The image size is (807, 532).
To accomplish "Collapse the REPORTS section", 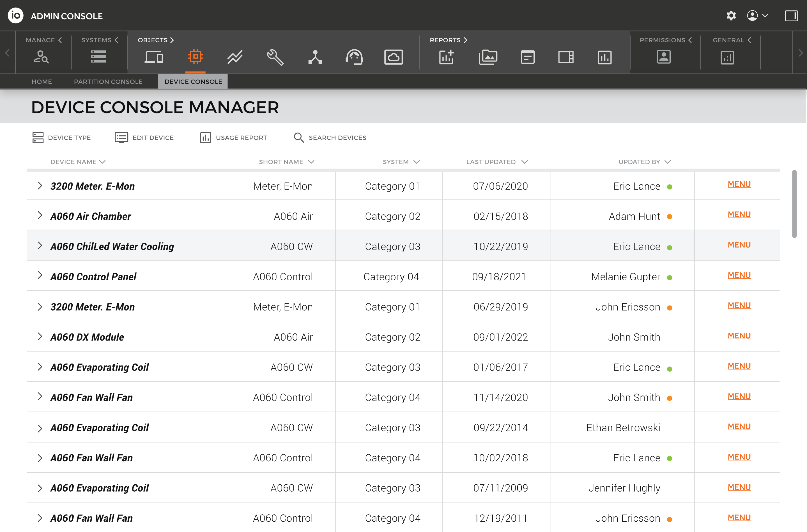I will click(449, 40).
